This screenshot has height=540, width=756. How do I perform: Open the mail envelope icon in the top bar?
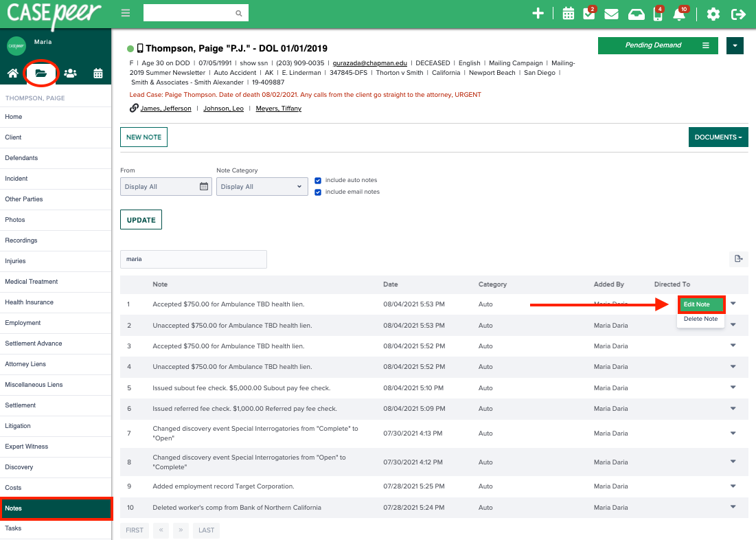click(611, 13)
